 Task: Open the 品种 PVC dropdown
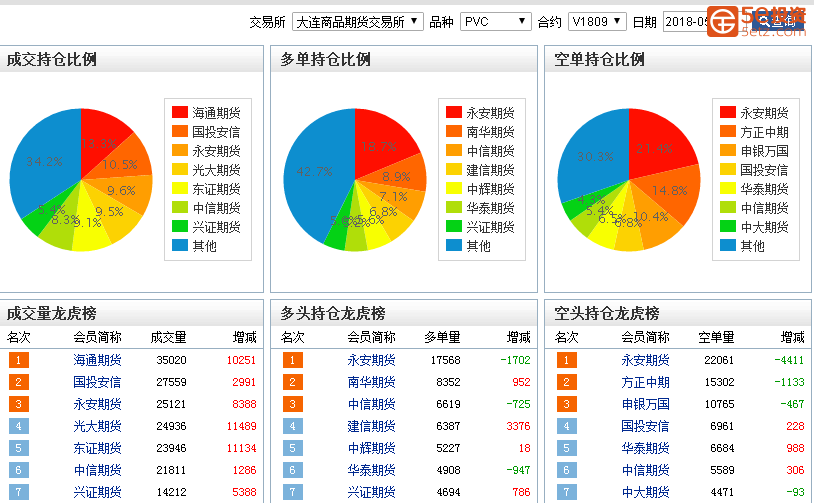click(x=495, y=22)
